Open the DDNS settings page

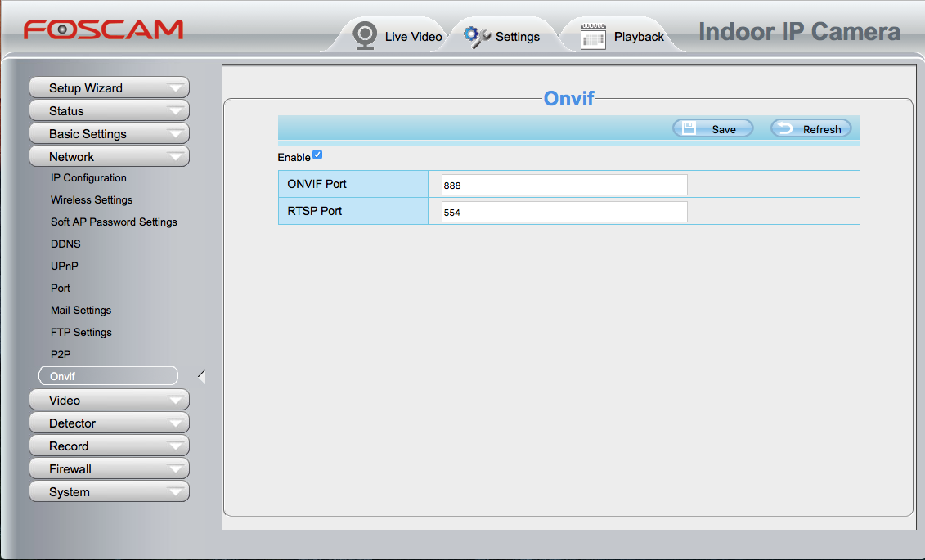click(65, 244)
